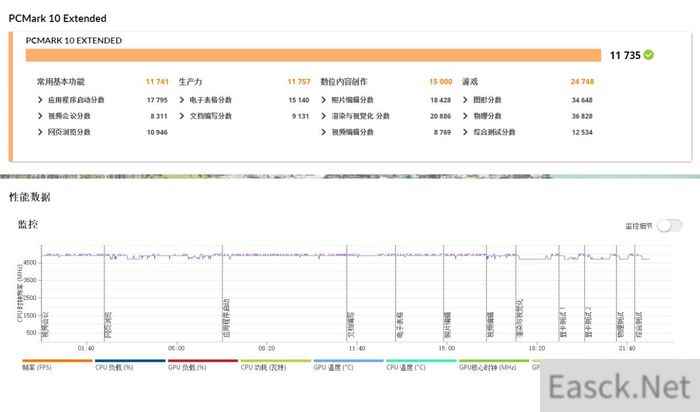Click the 性能数据 section heading
This screenshot has height=412, width=700.
[29, 197]
